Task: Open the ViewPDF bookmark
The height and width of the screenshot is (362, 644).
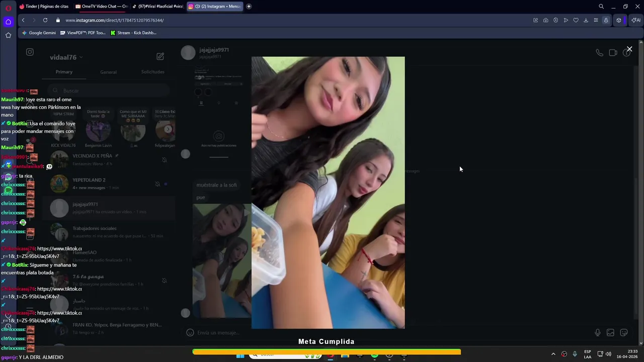Action: click(83, 33)
